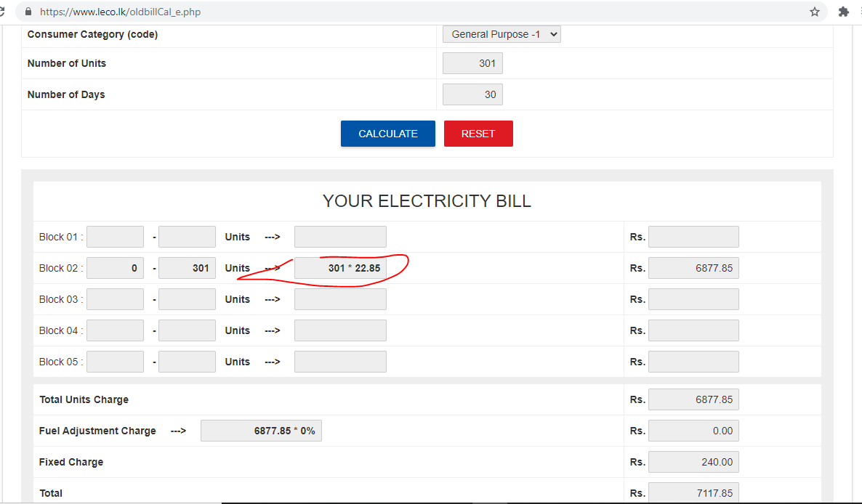
Task: Click the Block 02 Rs. amount field
Action: coord(693,268)
